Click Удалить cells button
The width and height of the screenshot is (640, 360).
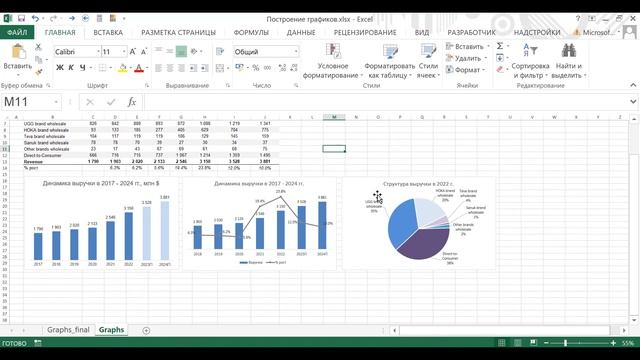coord(467,58)
